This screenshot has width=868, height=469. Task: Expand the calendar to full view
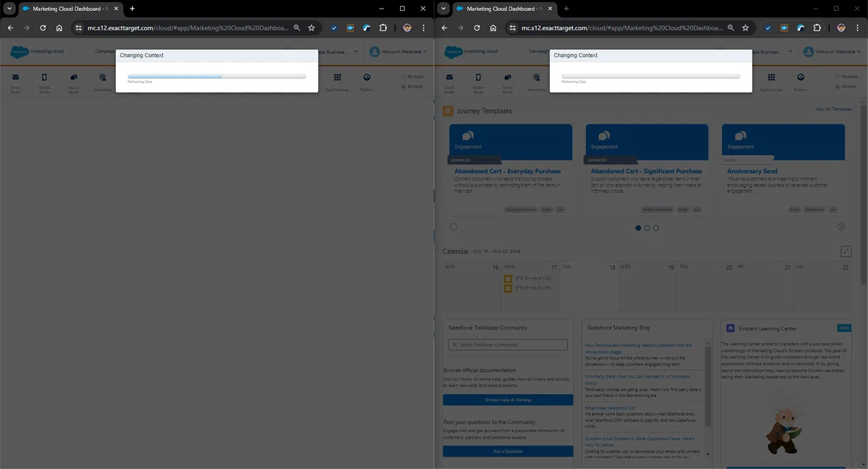click(846, 251)
